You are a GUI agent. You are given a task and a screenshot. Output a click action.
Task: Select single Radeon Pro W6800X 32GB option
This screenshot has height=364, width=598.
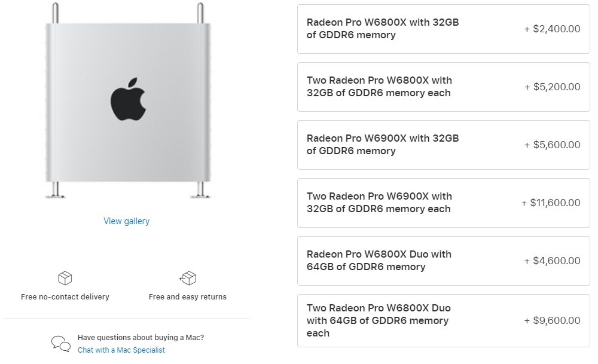coord(443,29)
